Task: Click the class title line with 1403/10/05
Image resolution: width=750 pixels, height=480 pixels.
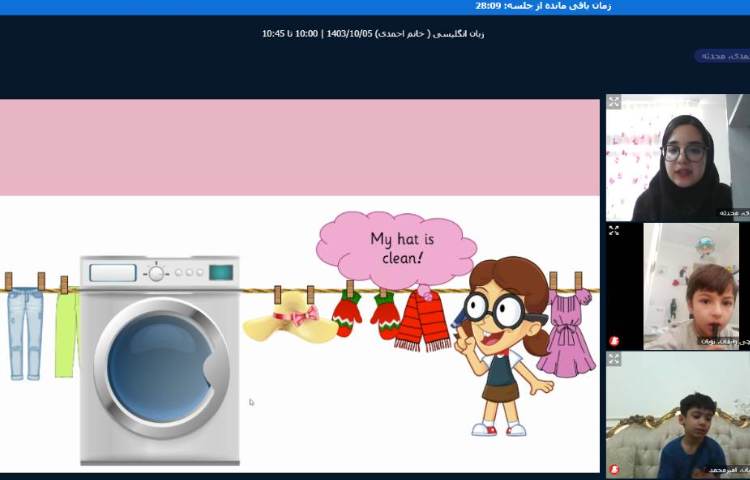Action: pyautogui.click(x=373, y=33)
